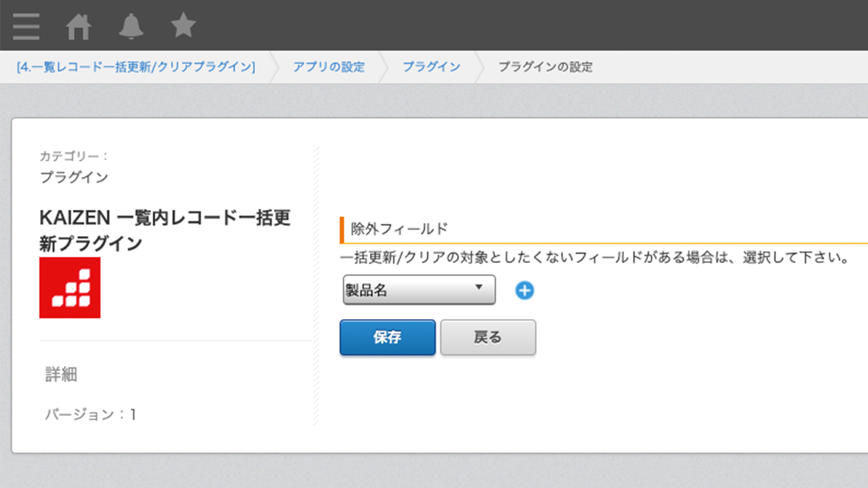
Task: Click the red KAIZEN plugin logo
Action: pyautogui.click(x=70, y=288)
